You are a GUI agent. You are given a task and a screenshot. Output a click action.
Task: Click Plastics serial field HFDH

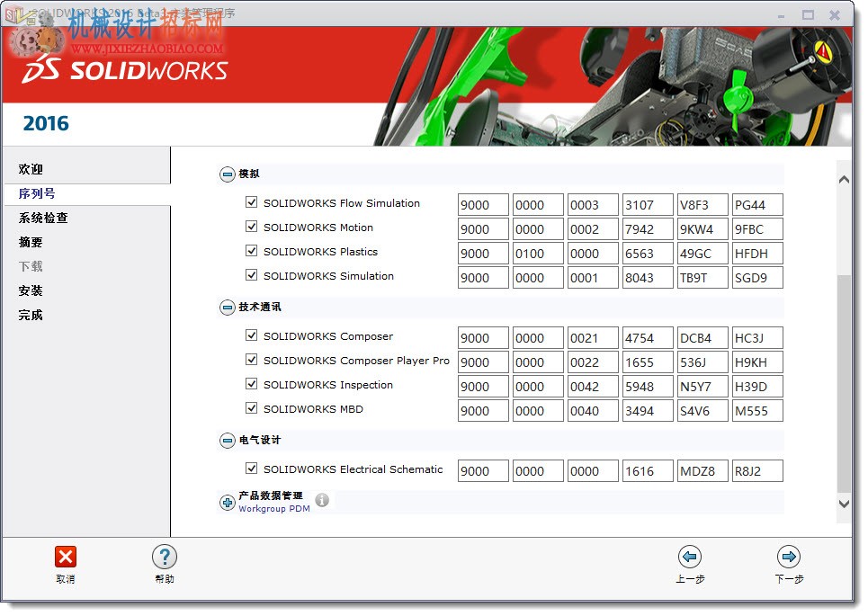coord(757,254)
